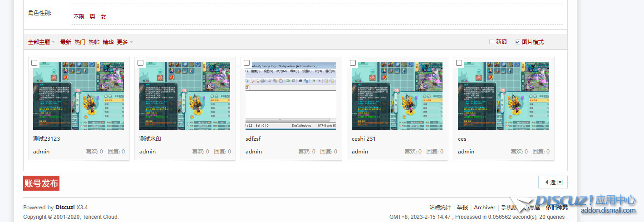Select 男 as the role gender
This screenshot has height=222, width=644.
pyautogui.click(x=93, y=17)
